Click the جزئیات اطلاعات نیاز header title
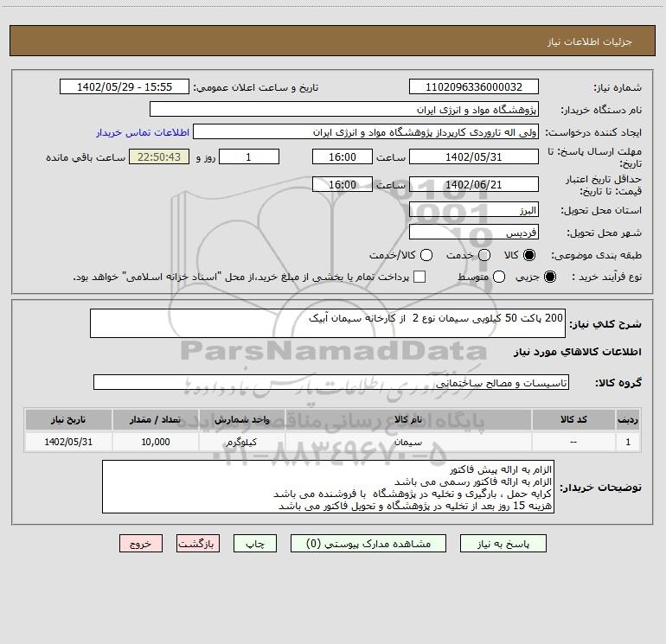This screenshot has height=644, width=666. pos(590,41)
